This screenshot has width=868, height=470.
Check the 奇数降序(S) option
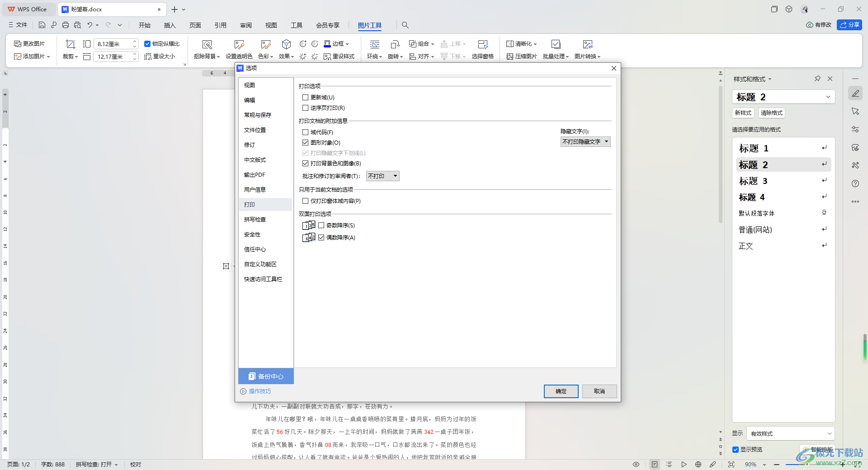[x=321, y=226]
